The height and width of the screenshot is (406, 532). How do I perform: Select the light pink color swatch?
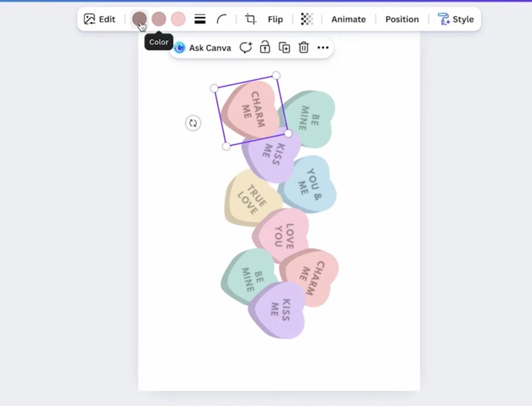click(178, 19)
